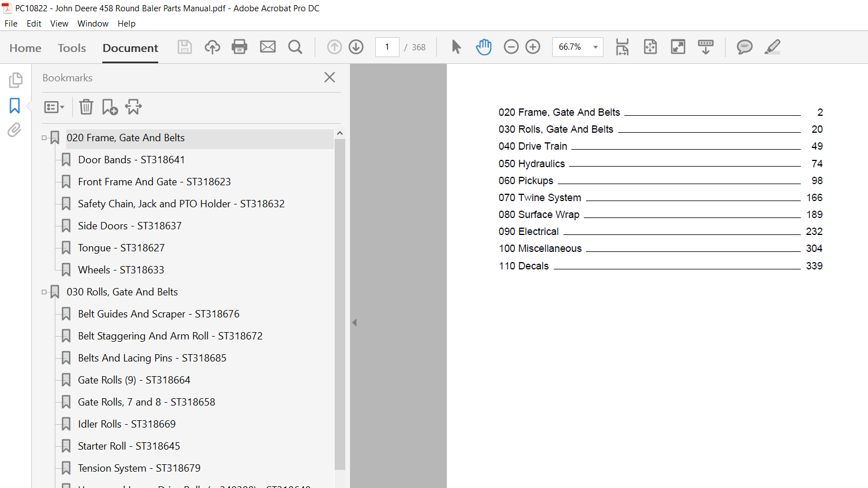
Task: Open the bookmarks options dropdown
Action: [x=54, y=107]
